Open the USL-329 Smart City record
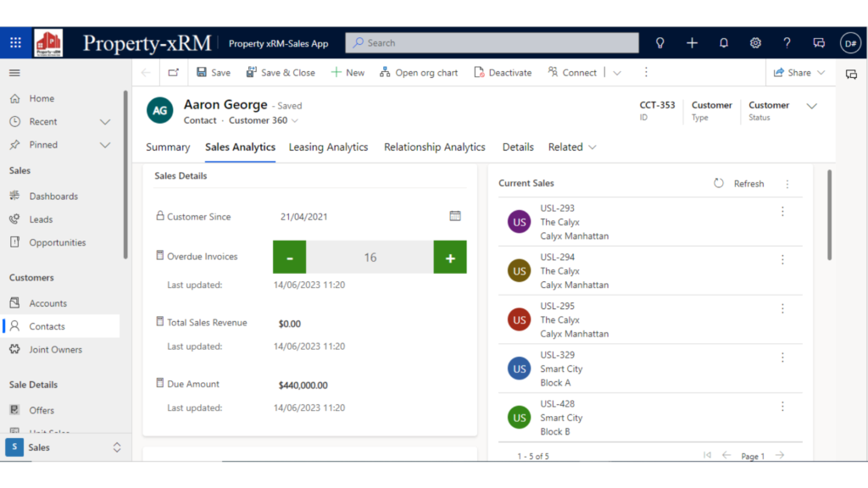The image size is (868, 488). pos(650,369)
